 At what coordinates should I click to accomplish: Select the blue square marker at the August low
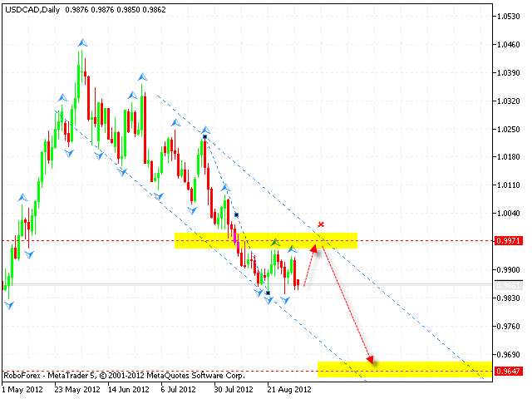(x=268, y=292)
